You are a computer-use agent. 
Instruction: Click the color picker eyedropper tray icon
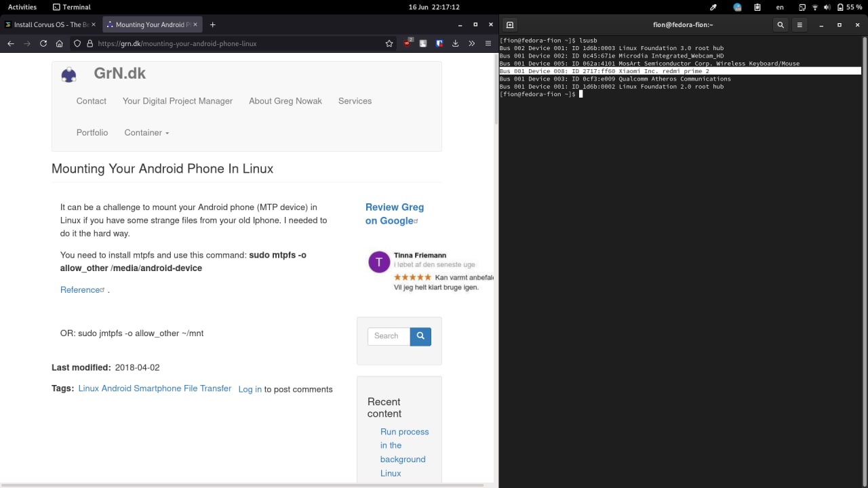(x=713, y=7)
